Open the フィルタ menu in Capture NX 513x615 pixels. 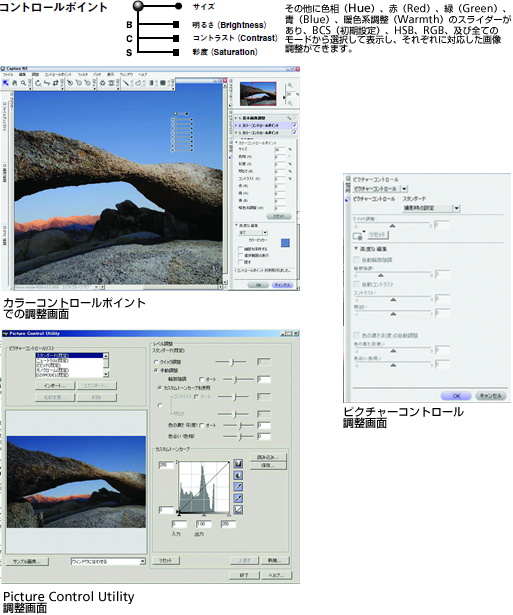click(83, 75)
